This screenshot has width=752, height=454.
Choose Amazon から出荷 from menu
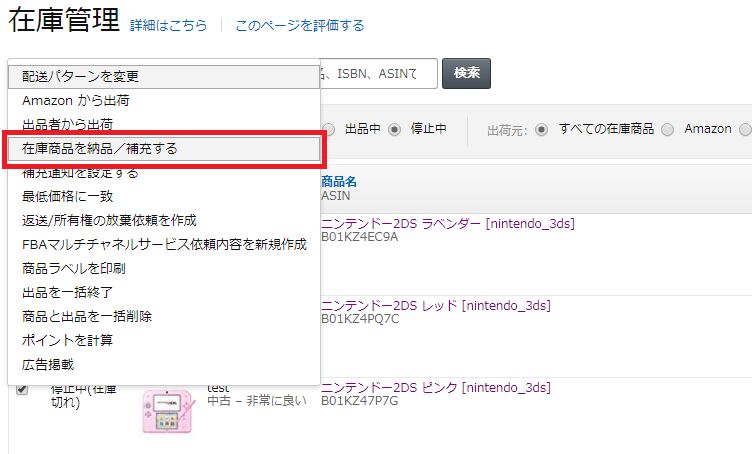pyautogui.click(x=164, y=101)
